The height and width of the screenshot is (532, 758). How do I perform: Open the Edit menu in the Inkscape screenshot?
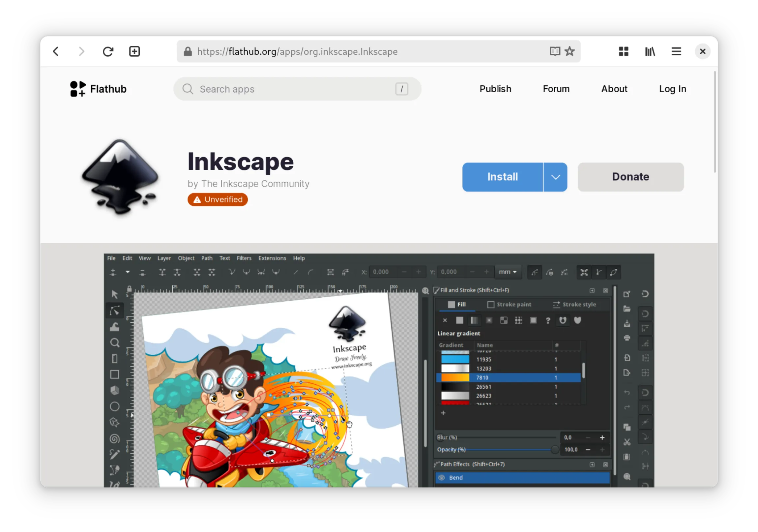click(x=127, y=258)
